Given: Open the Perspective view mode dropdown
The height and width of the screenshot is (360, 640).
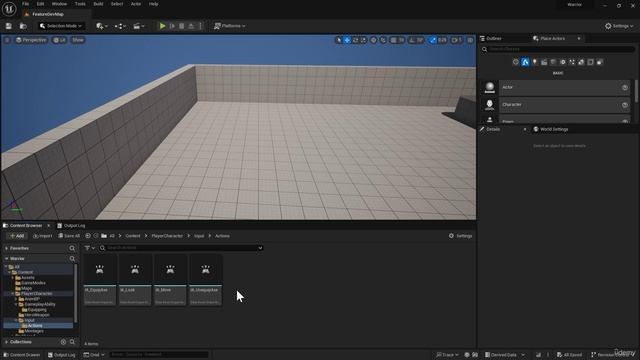Looking at the screenshot, I should [31, 40].
